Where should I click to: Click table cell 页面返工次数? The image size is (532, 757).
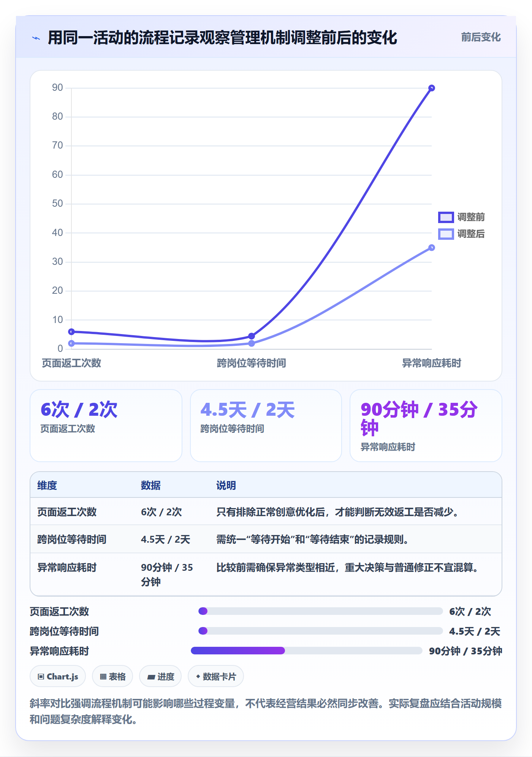tap(67, 512)
